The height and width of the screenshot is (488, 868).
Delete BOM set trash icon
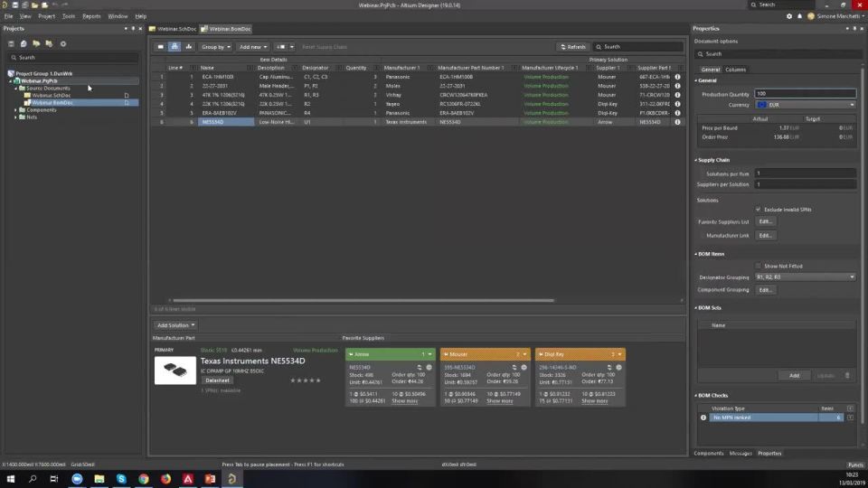point(847,376)
